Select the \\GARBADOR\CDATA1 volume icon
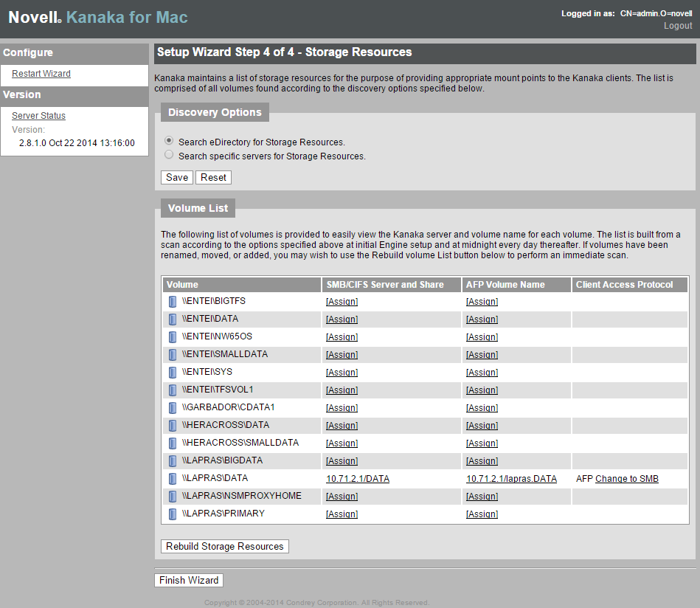 [173, 408]
